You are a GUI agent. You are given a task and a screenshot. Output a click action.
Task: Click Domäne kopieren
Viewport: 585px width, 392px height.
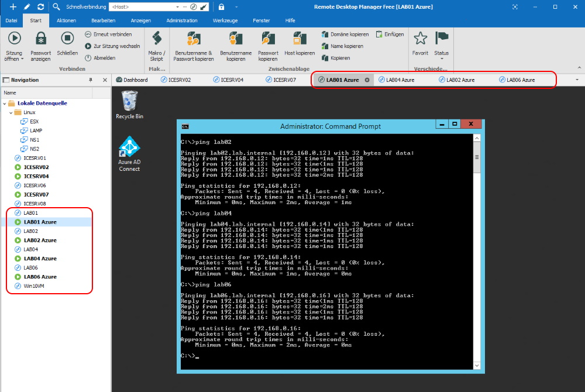click(345, 35)
